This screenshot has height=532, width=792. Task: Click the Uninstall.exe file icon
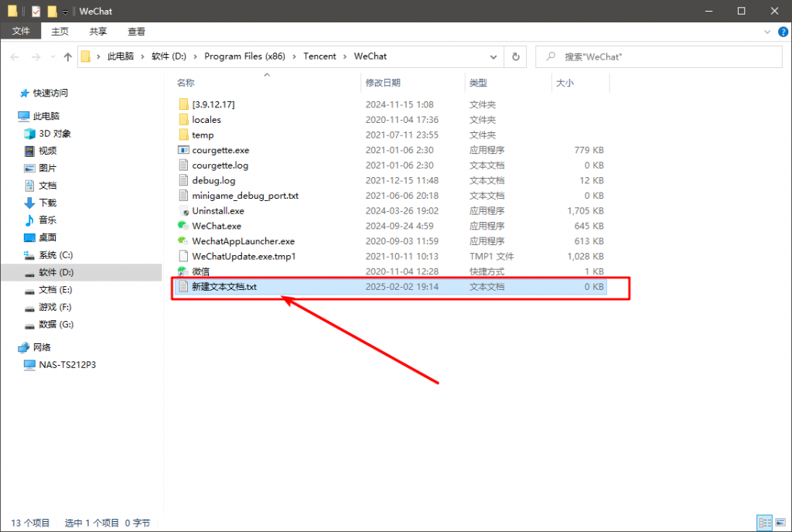183,211
